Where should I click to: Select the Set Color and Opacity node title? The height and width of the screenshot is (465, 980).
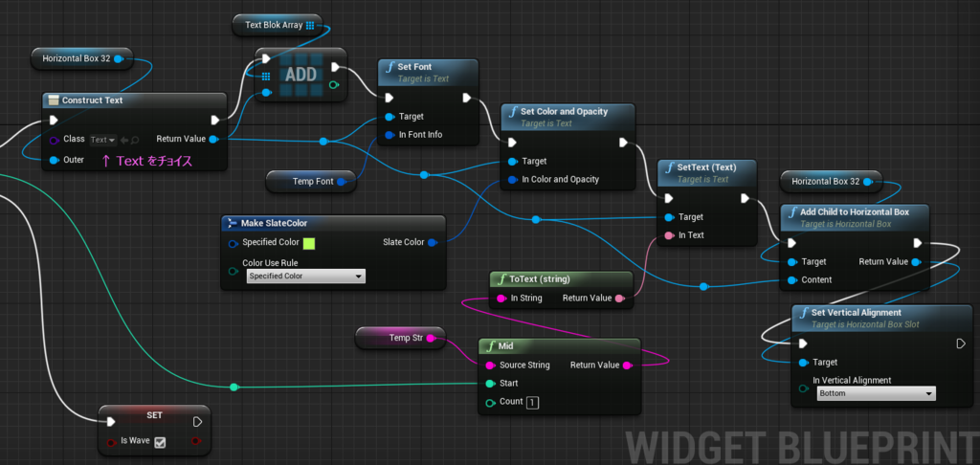(x=564, y=111)
